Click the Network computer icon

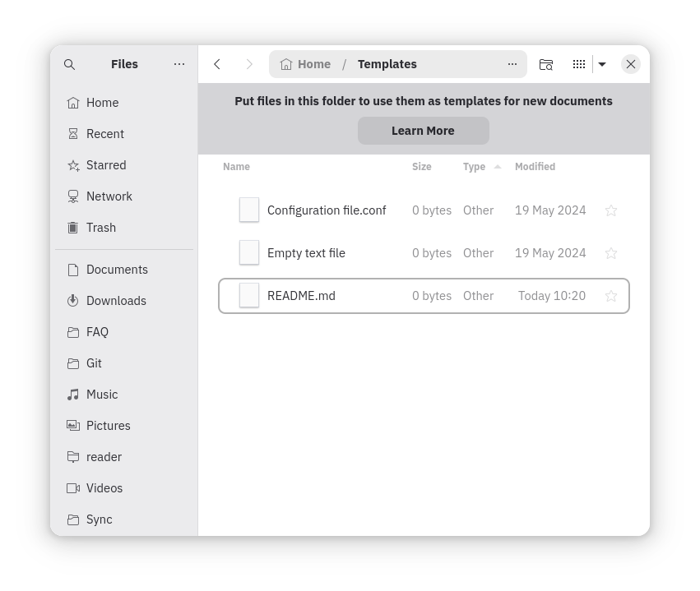tap(72, 196)
